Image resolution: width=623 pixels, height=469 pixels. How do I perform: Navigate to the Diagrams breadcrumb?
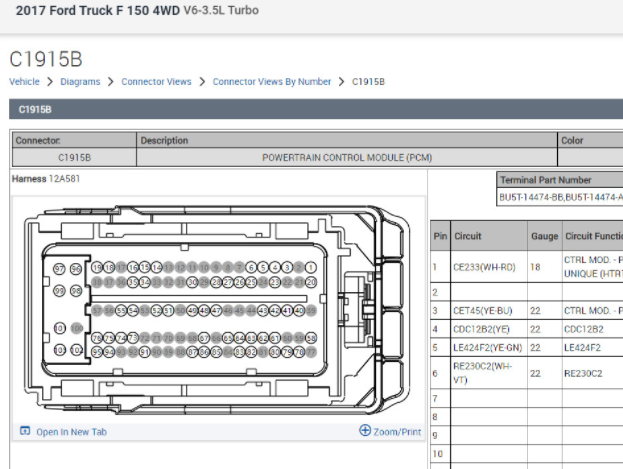pyautogui.click(x=80, y=81)
